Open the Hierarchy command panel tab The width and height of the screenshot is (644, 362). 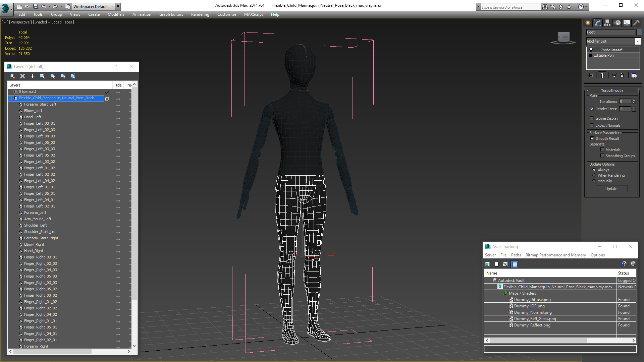coord(607,23)
